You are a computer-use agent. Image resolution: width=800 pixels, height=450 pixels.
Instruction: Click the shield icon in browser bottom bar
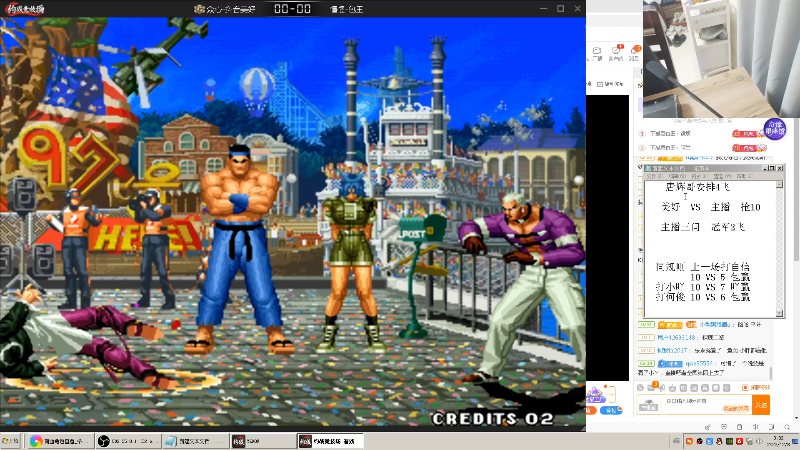pyautogui.click(x=724, y=427)
